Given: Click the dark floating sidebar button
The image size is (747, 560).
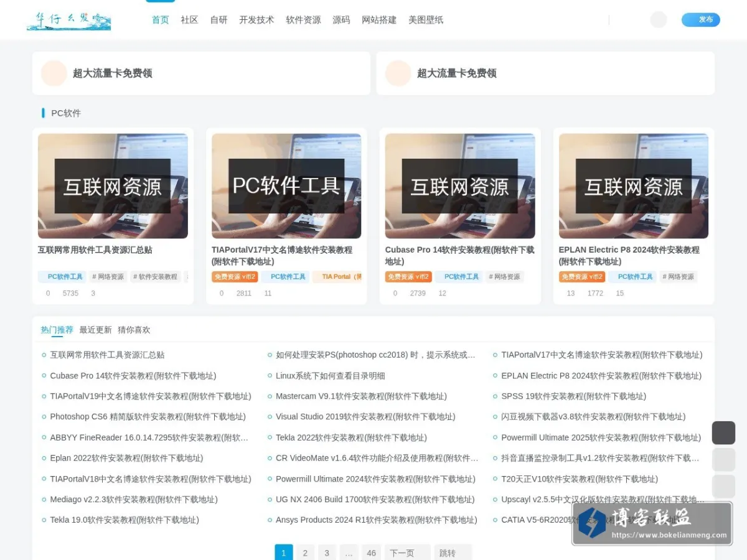Looking at the screenshot, I should coord(723,432).
